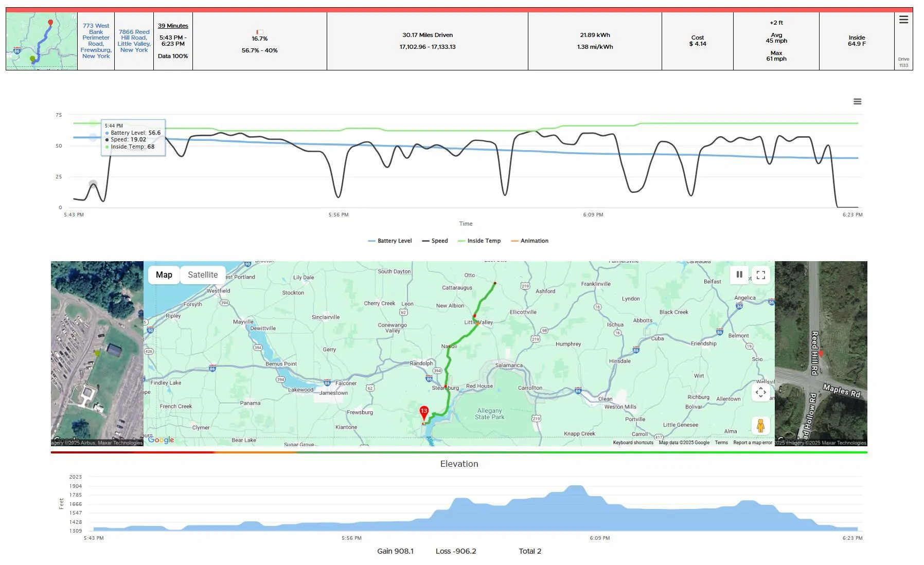Click the Google logo on the map
This screenshot has width=924, height=565.
point(161,440)
